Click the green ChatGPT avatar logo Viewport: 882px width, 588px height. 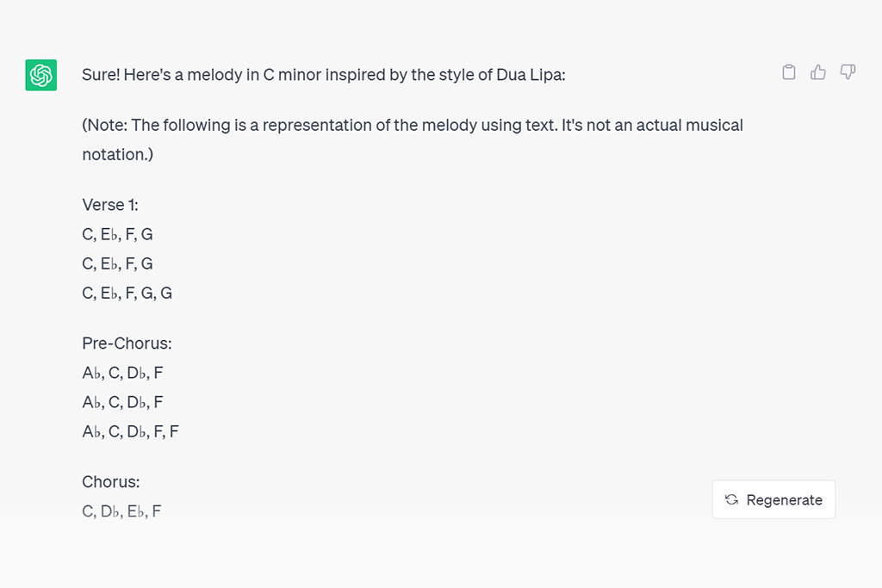point(41,76)
